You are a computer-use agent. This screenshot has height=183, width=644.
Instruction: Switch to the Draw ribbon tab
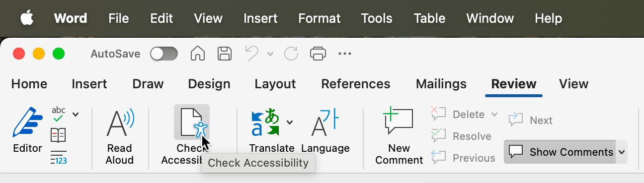pos(148,84)
